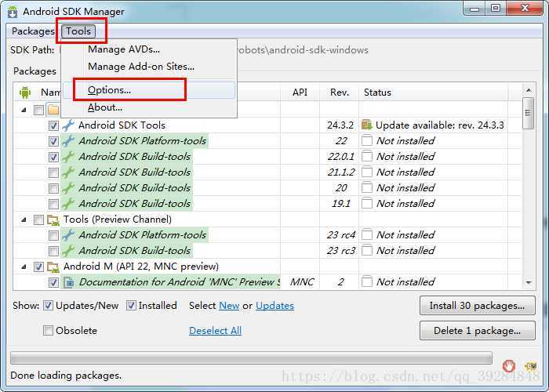Click wrench icon of Platform-tools 23 rc4
Viewport: 549px width, 392px height.
(68, 235)
